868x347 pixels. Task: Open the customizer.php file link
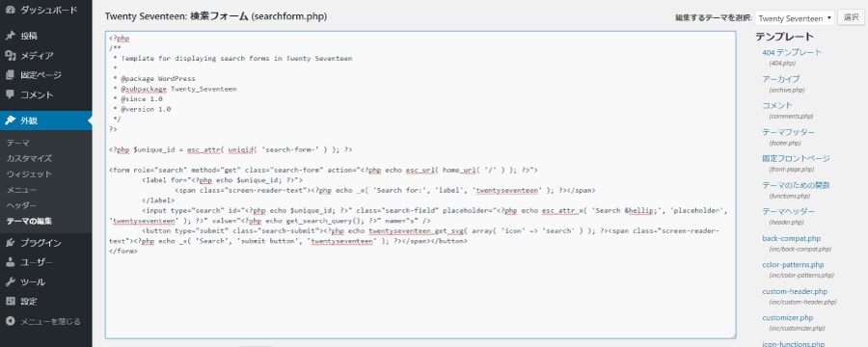point(787,318)
